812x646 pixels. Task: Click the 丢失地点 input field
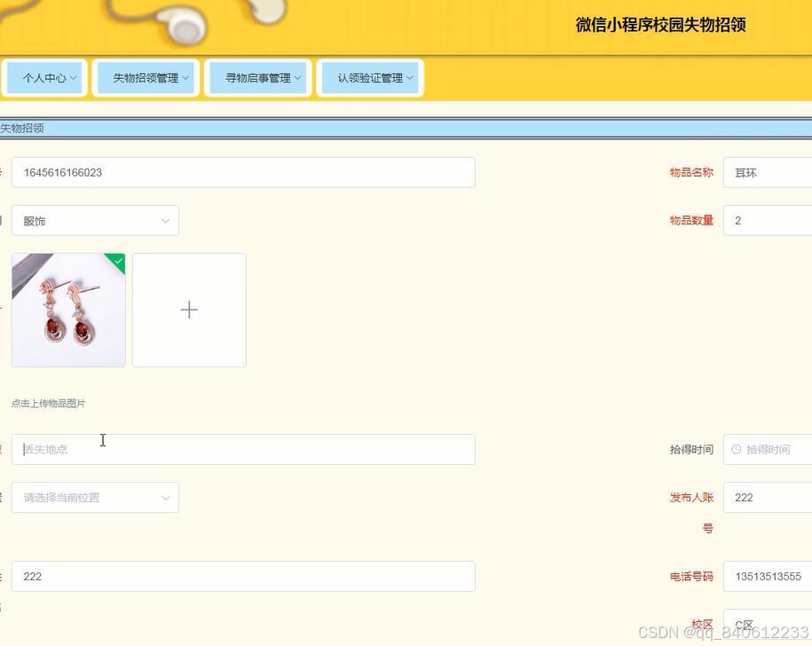click(x=242, y=449)
